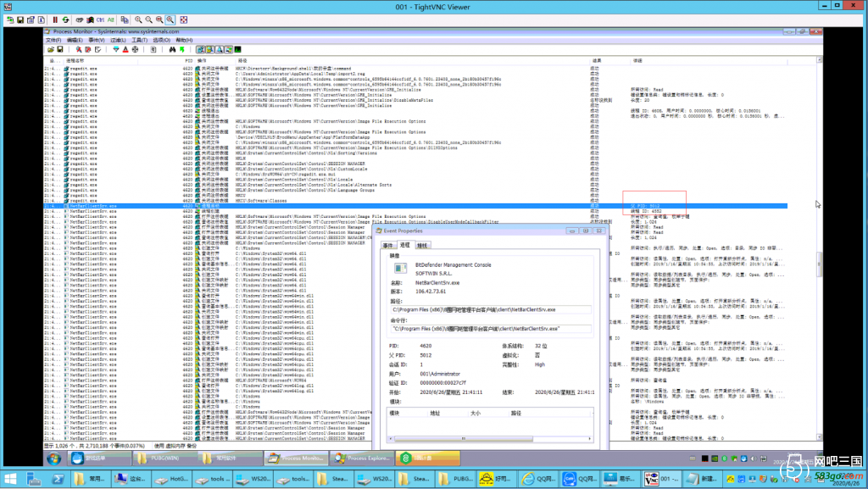Click Process Monitor open file icon
Image resolution: width=868 pixels, height=489 pixels.
point(51,50)
